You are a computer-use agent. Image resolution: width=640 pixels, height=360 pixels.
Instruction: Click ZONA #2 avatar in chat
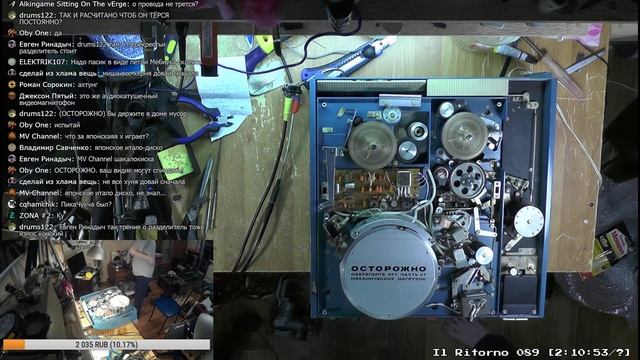point(12,215)
